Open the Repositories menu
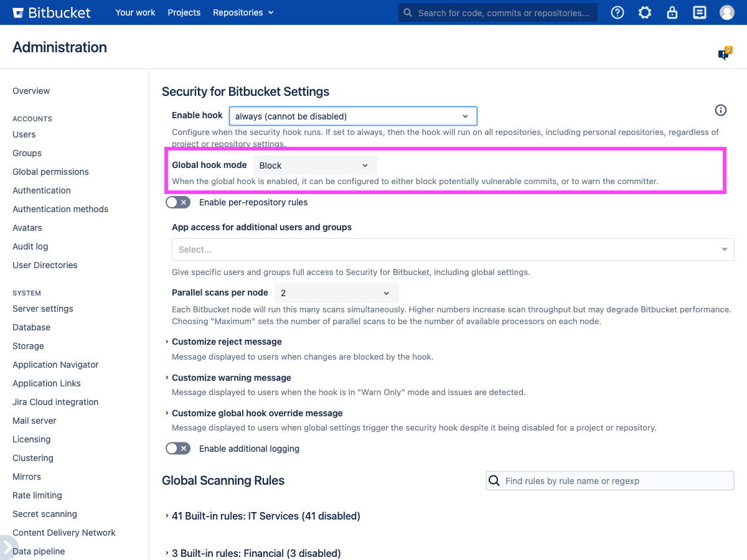The height and width of the screenshot is (560, 747). pos(243,12)
